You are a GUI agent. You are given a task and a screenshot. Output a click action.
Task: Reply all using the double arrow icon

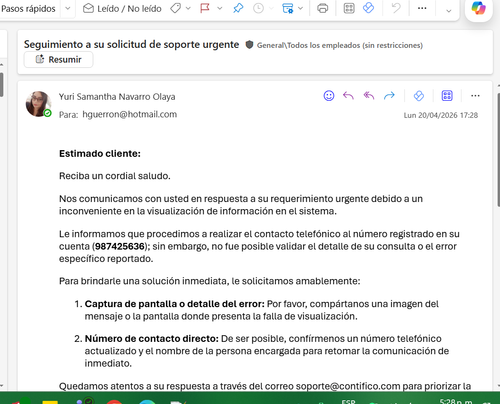click(369, 96)
